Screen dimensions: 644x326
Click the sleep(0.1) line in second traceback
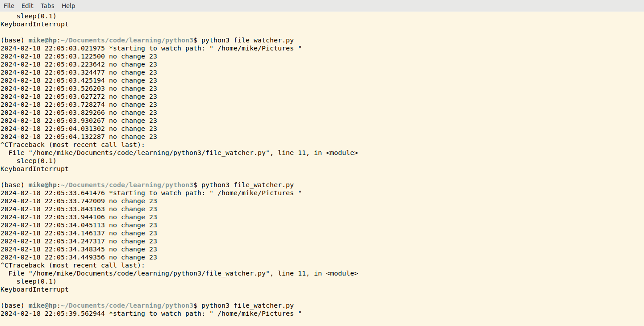pos(36,281)
